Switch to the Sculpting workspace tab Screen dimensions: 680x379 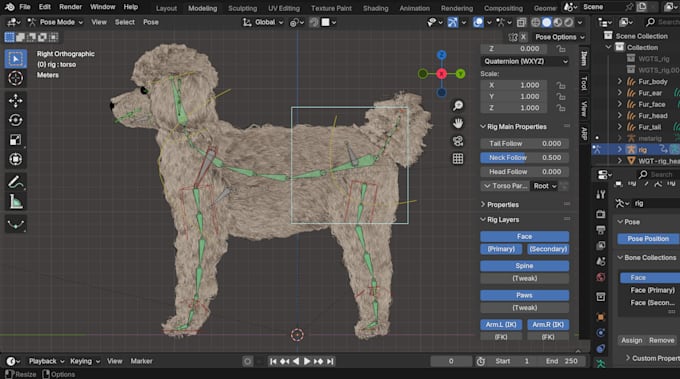pos(242,8)
